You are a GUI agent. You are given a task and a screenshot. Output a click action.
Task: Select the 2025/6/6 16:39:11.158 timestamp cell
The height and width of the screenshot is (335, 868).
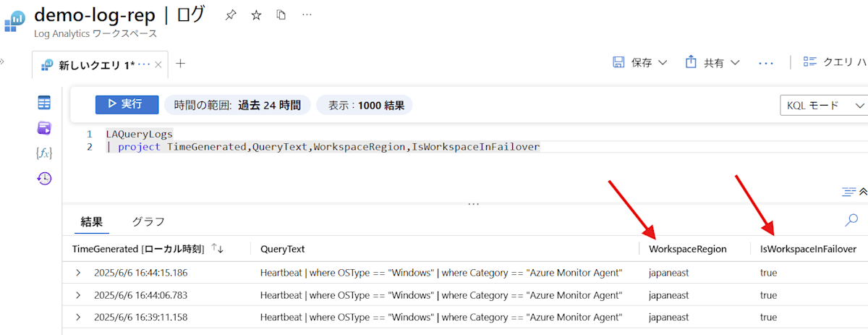(x=140, y=317)
